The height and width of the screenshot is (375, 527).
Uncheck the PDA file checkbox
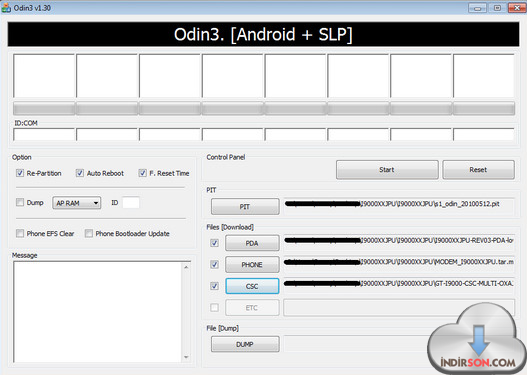(214, 243)
